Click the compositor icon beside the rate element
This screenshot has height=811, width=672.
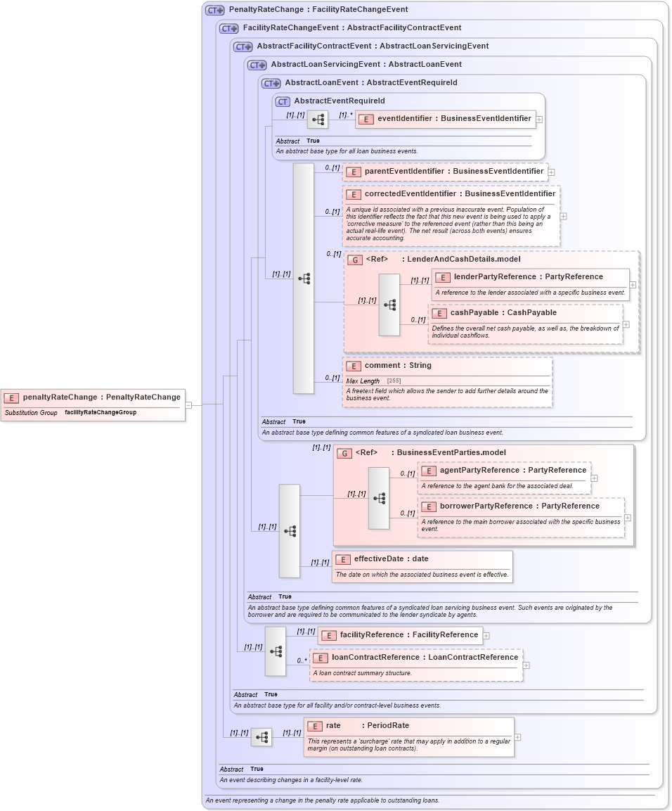[262, 736]
